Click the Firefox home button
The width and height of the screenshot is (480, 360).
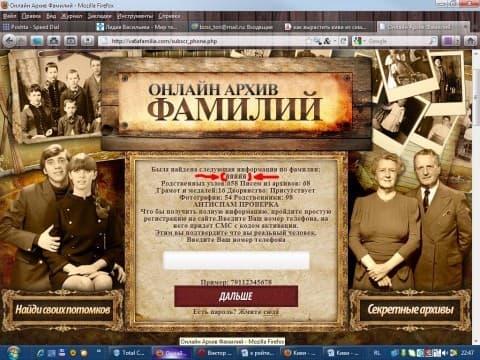pos(471,41)
